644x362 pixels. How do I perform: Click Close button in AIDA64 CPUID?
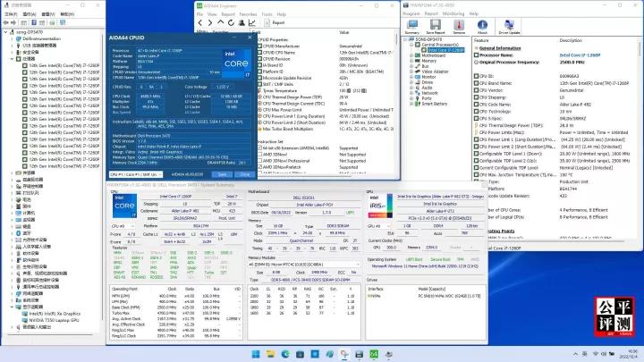(245, 174)
